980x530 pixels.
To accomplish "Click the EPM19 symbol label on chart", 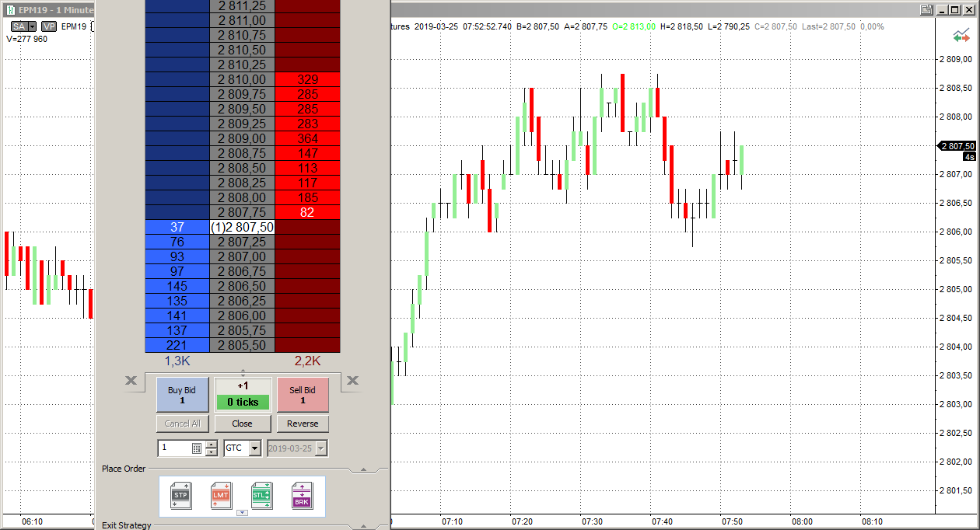I will (74, 26).
